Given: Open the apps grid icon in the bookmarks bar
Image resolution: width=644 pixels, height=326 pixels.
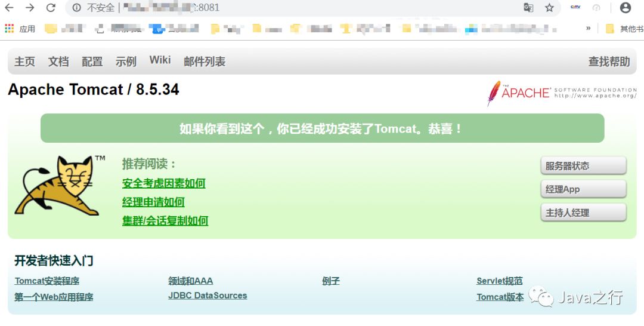Looking at the screenshot, I should tap(9, 29).
